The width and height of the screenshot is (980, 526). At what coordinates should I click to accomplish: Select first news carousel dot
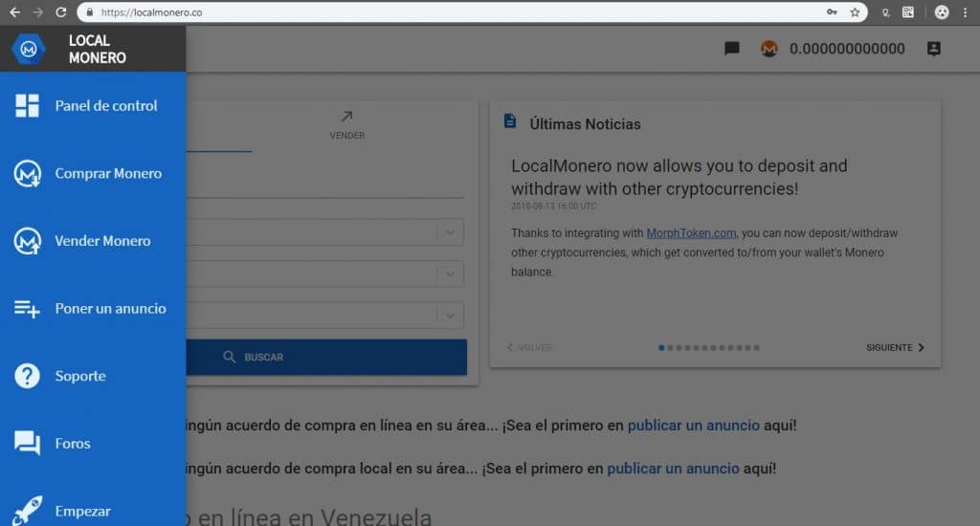coord(661,348)
